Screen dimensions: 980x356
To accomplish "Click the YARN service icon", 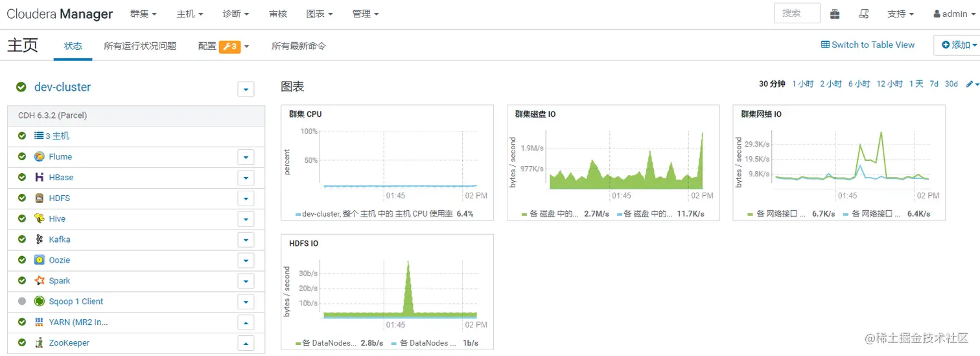I will coord(40,322).
